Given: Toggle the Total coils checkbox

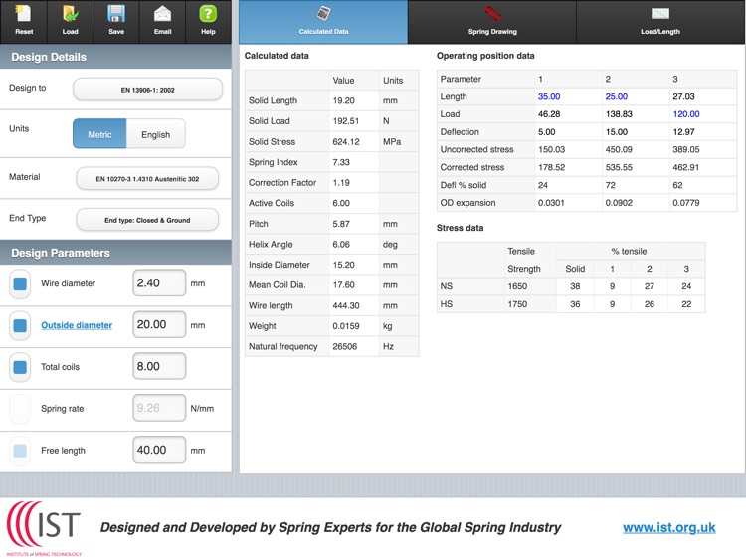Looking at the screenshot, I should point(20,368).
